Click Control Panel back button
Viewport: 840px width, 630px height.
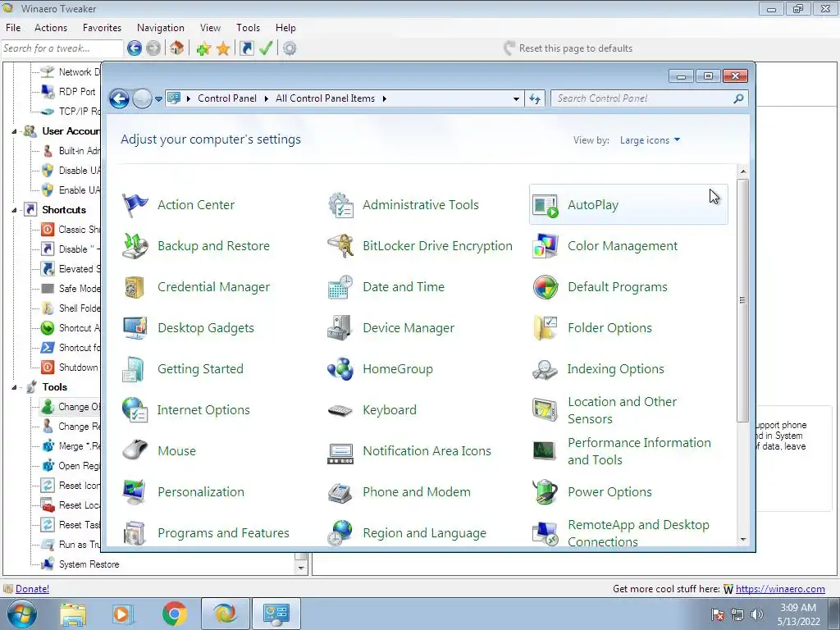tap(119, 99)
